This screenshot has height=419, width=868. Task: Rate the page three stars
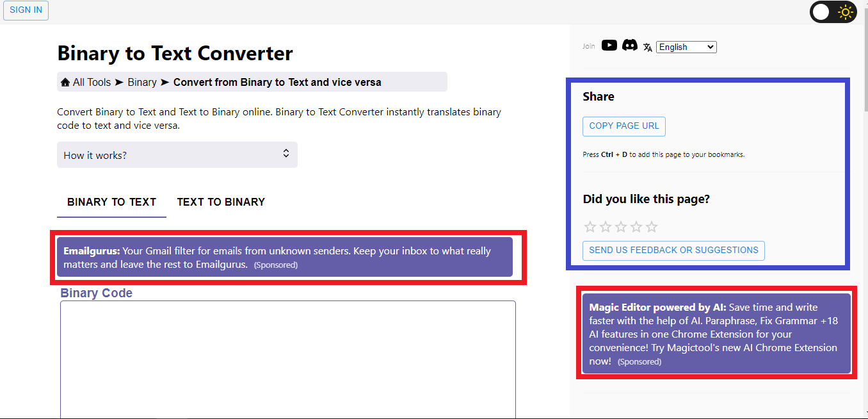pos(621,227)
